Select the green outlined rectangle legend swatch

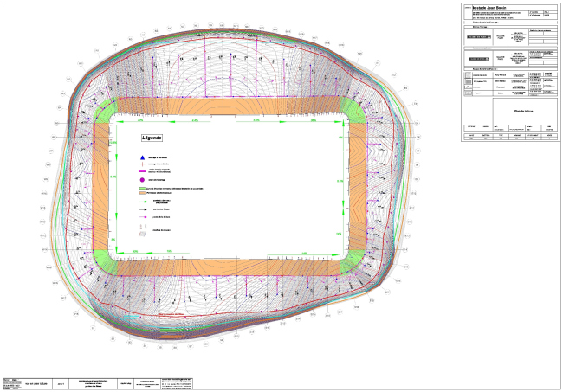click(140, 187)
